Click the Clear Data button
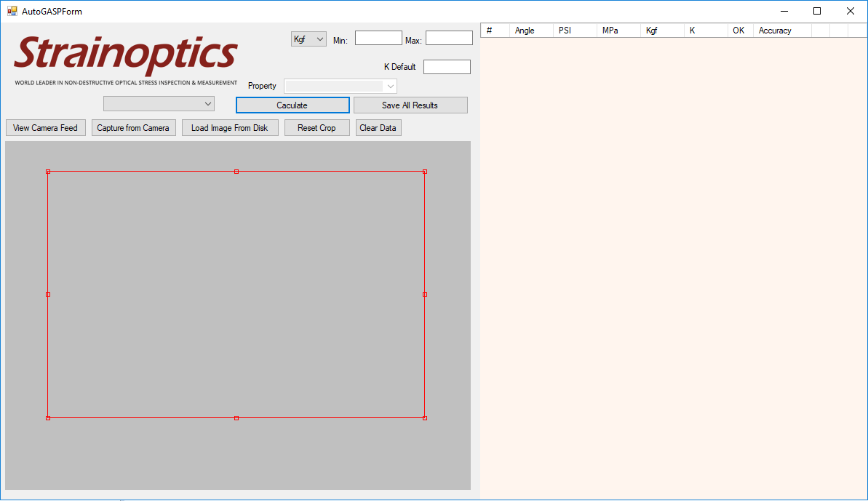Image resolution: width=868 pixels, height=501 pixels. tap(378, 128)
